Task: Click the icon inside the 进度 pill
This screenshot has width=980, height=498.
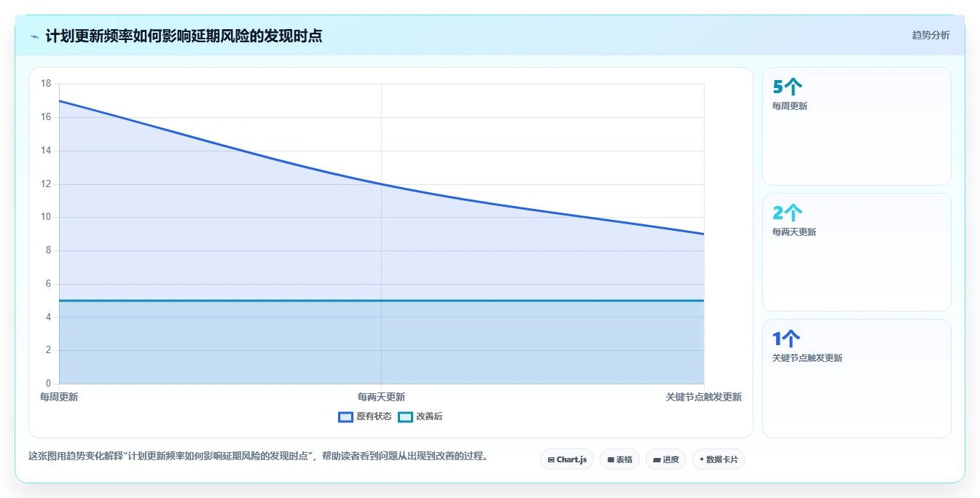Action: coord(656,460)
